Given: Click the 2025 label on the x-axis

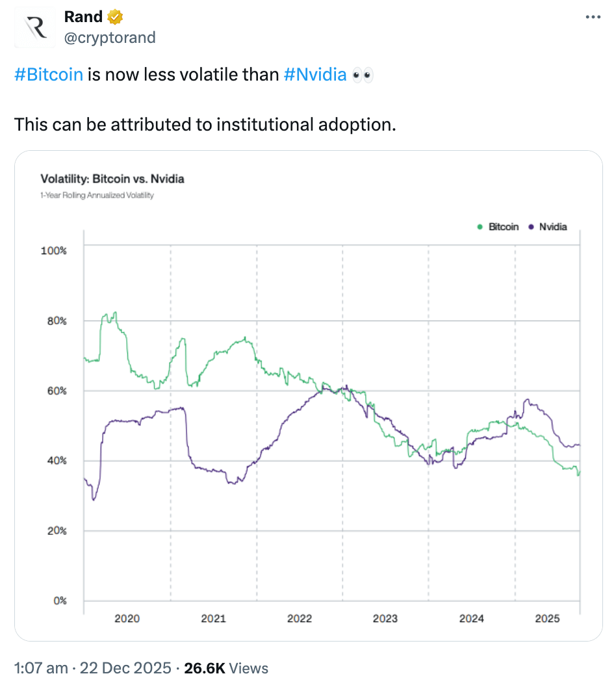Looking at the screenshot, I should (547, 619).
